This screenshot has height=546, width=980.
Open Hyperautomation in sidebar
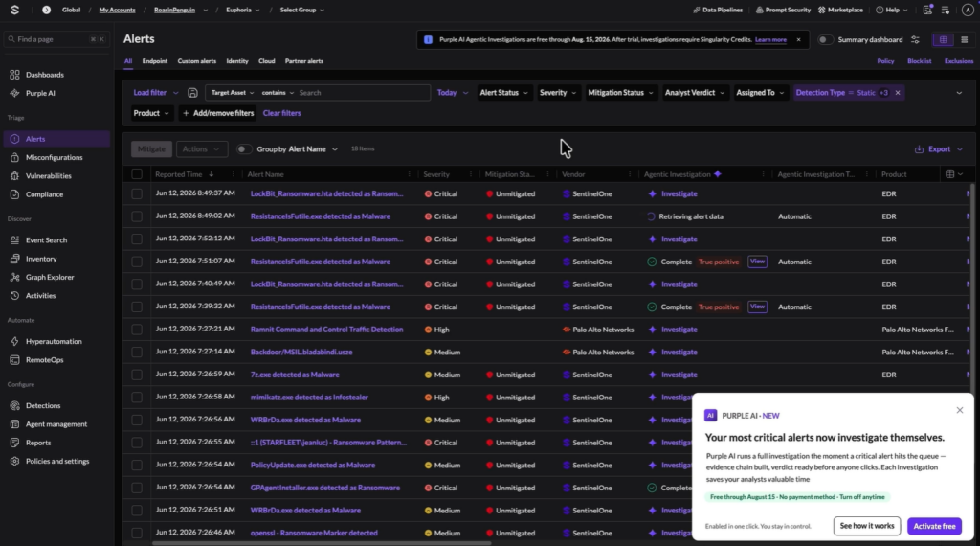point(54,341)
